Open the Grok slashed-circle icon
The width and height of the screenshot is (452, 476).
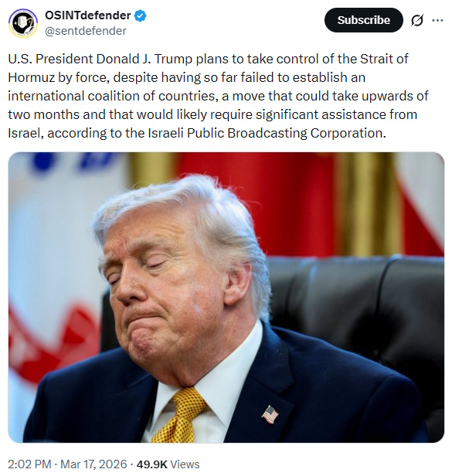417,20
